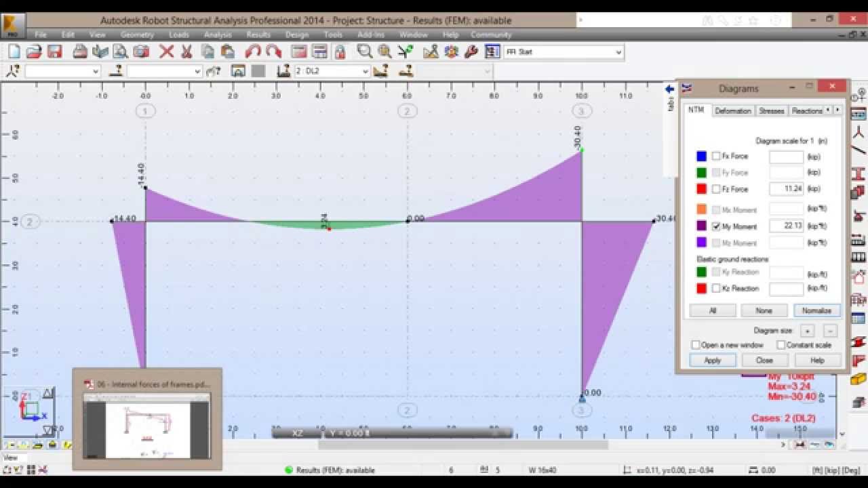The width and height of the screenshot is (868, 488).
Task: Click the red X Delete icon
Action: [x=167, y=52]
